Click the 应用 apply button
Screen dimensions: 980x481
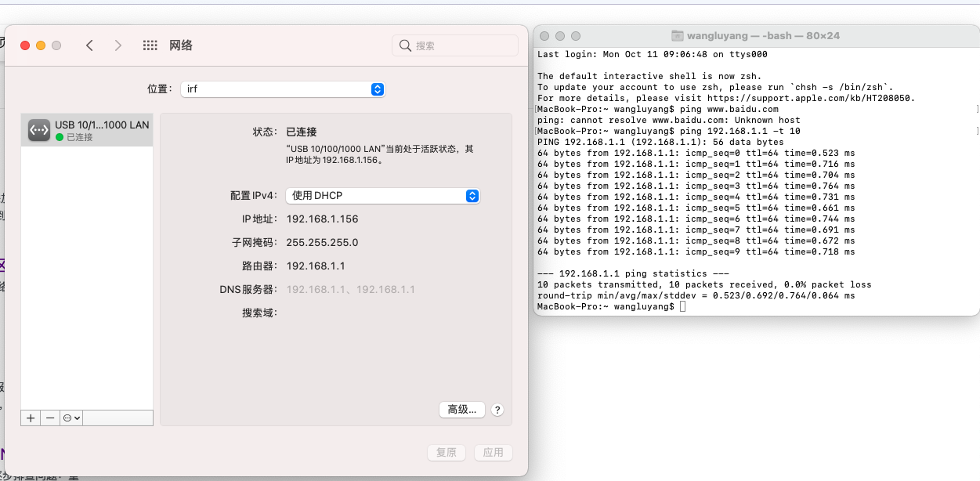coord(493,453)
